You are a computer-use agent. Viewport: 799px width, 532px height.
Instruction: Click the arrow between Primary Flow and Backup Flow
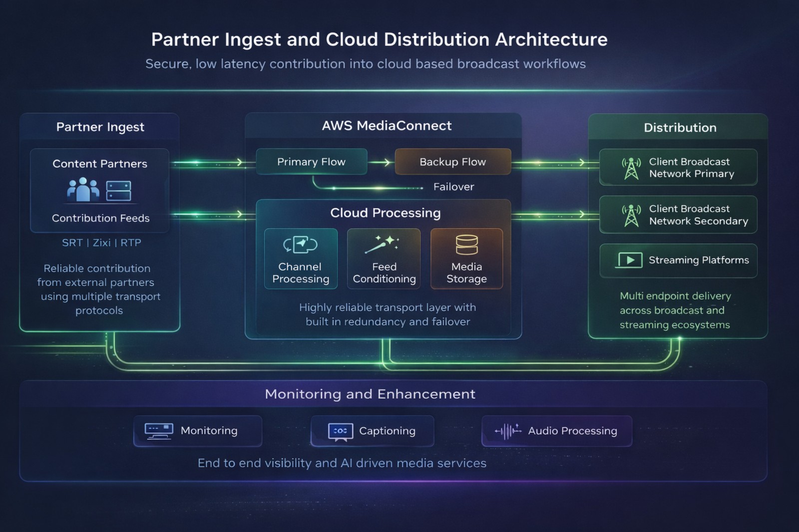381,162
